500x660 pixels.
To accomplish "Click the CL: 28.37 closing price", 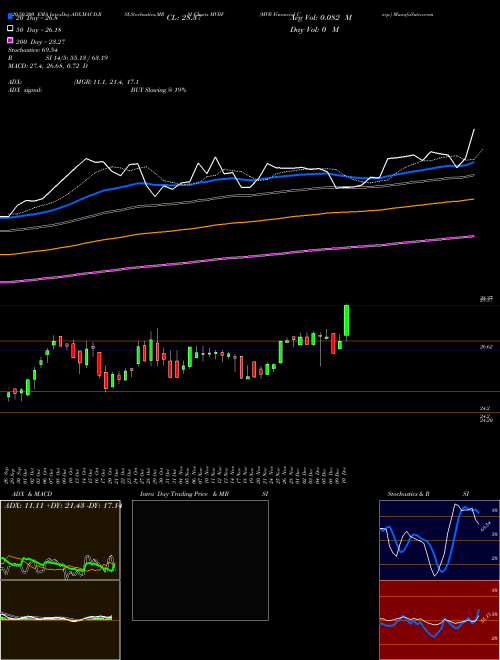I will point(184,18).
